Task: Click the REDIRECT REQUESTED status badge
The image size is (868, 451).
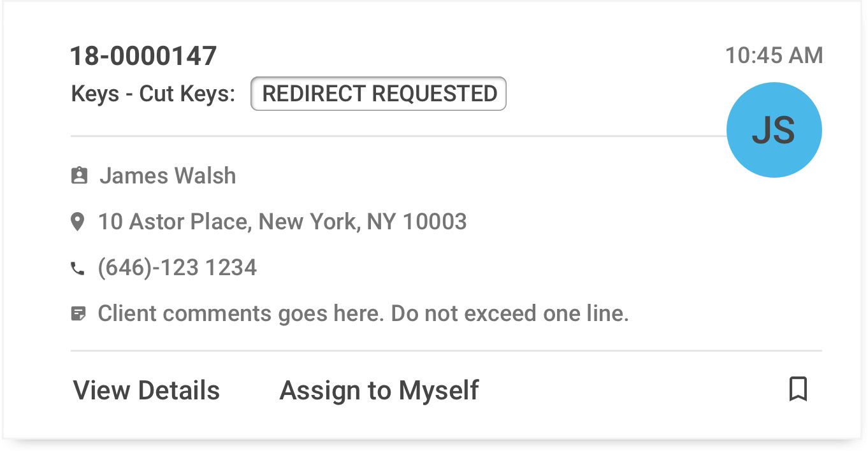Action: click(379, 94)
